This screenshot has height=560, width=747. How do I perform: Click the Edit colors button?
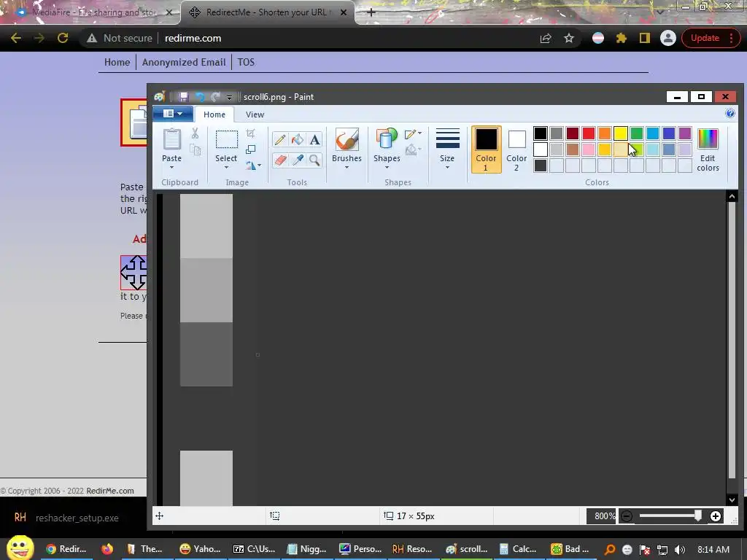708,149
